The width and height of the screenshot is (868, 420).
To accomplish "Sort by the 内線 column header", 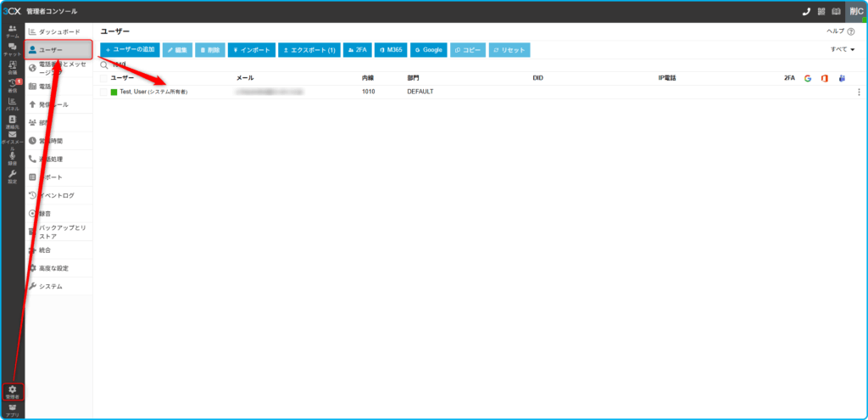I will click(x=368, y=78).
